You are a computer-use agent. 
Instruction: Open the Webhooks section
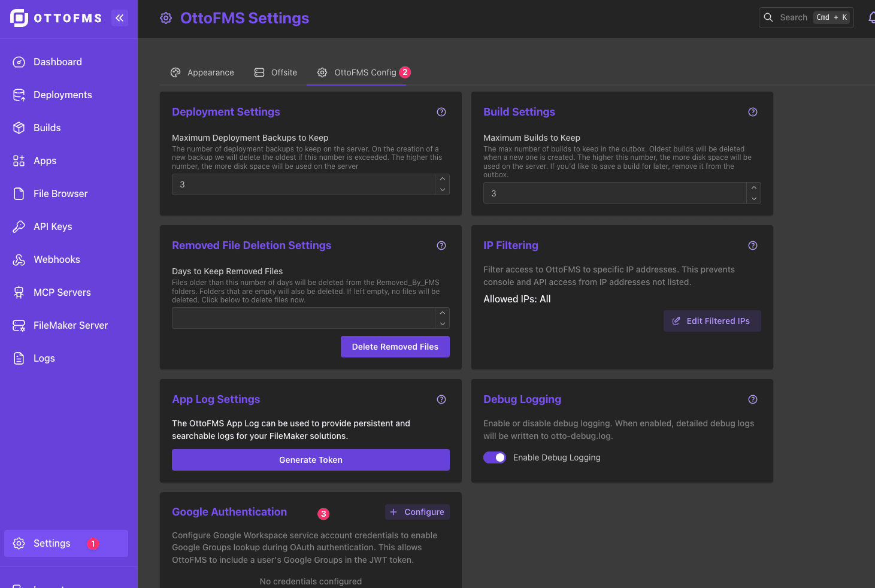pos(56,259)
